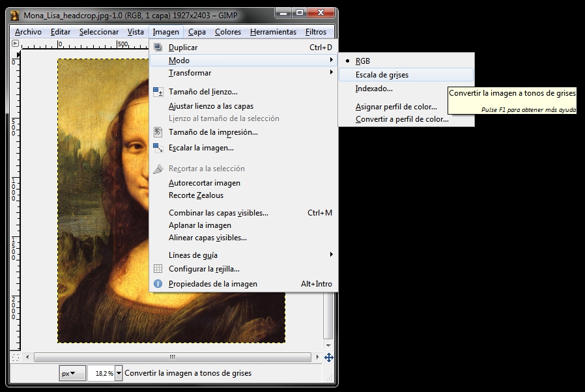
Task: Close the GIMP window
Action: (321, 13)
